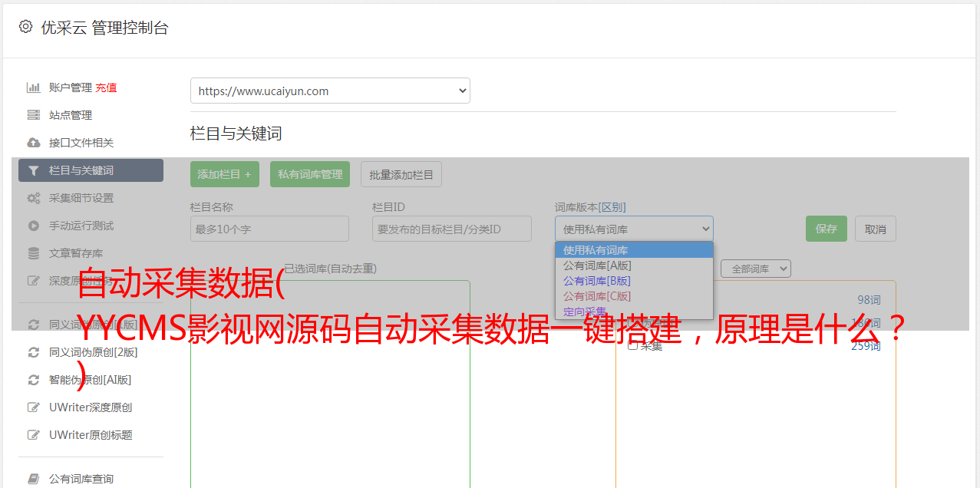Viewport: 980px width, 488px height.
Task: Choose the 公有词库[A版] option
Action: click(x=634, y=265)
